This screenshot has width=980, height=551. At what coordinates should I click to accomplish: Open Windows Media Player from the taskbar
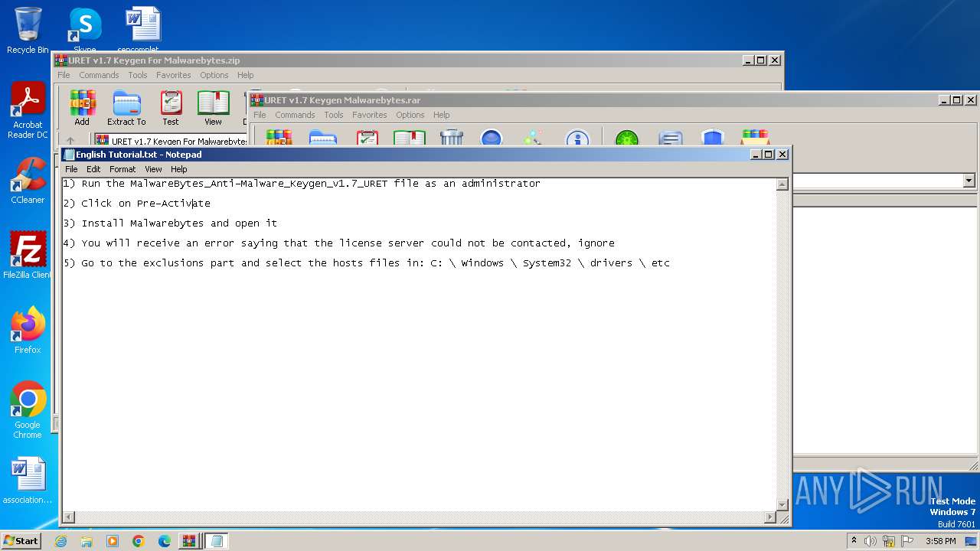(x=113, y=541)
